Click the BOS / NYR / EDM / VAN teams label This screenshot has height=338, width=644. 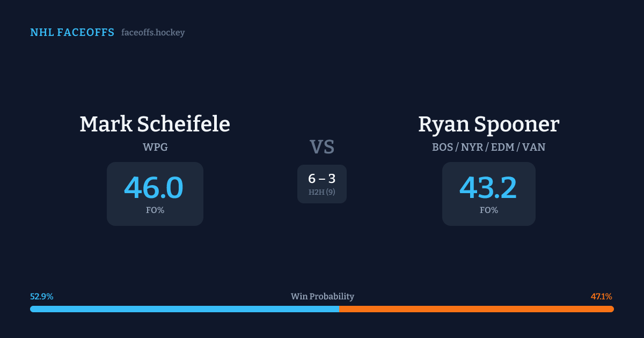click(x=488, y=146)
